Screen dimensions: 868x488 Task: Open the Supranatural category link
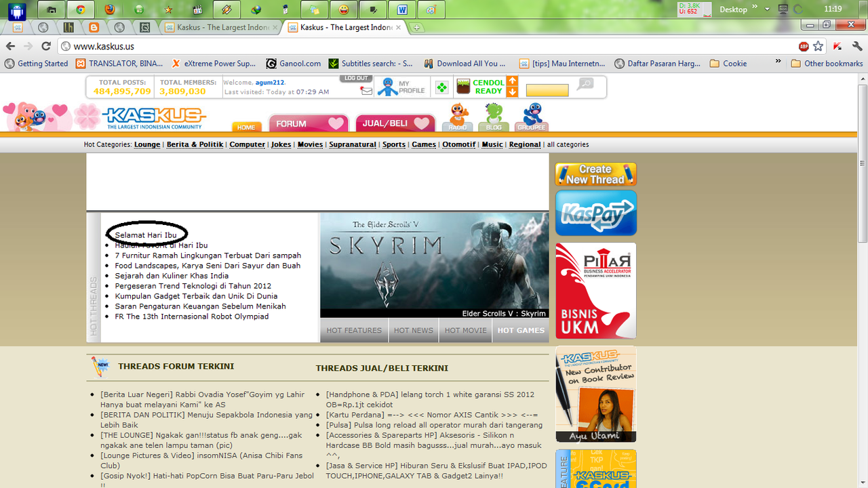click(353, 144)
